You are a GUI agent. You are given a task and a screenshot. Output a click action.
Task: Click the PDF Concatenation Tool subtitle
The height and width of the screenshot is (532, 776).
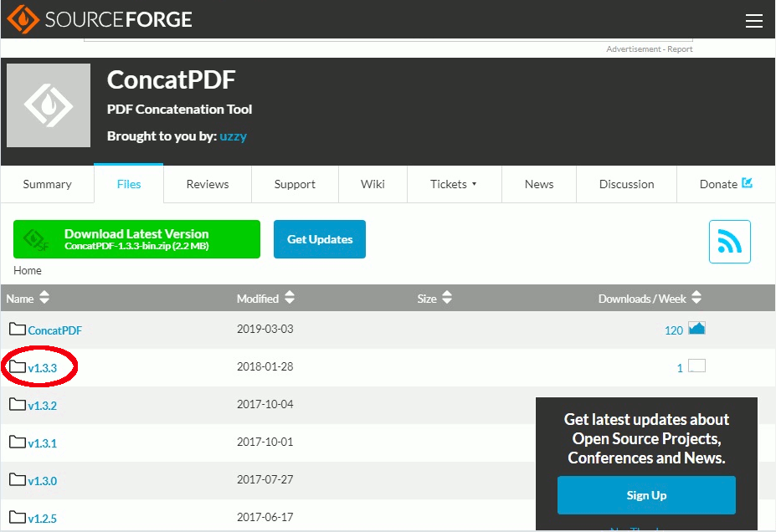click(179, 110)
